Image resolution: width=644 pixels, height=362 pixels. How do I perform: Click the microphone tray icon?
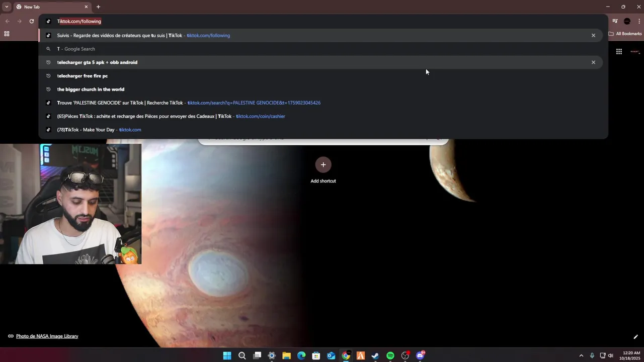click(592, 355)
